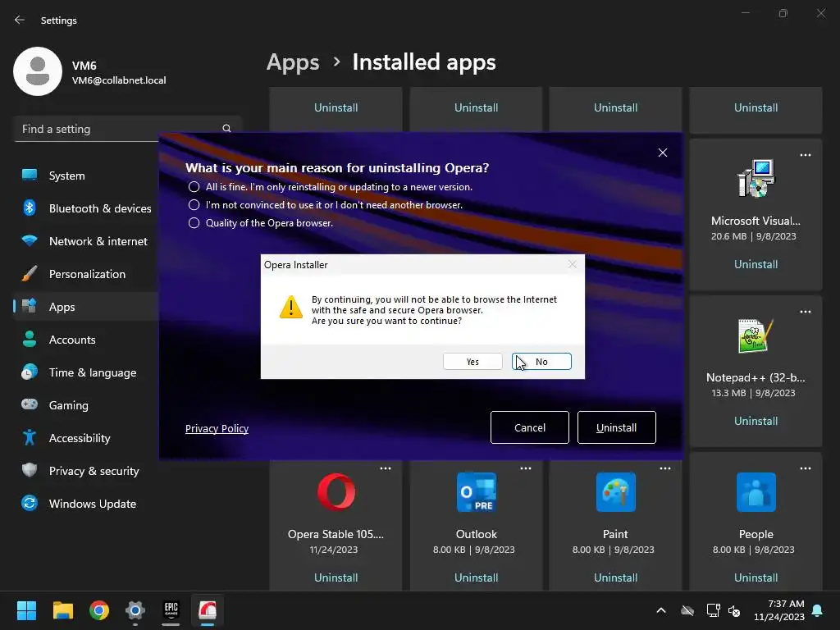Uninstall Opera Stable from app list
The image size is (840, 630).
[336, 577]
